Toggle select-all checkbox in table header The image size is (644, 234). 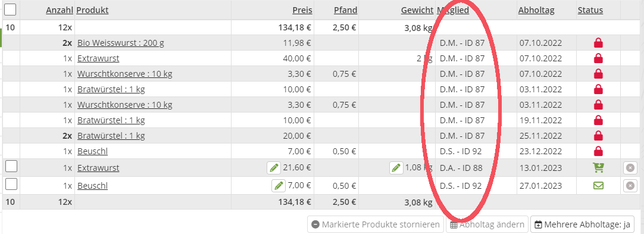tap(10, 8)
